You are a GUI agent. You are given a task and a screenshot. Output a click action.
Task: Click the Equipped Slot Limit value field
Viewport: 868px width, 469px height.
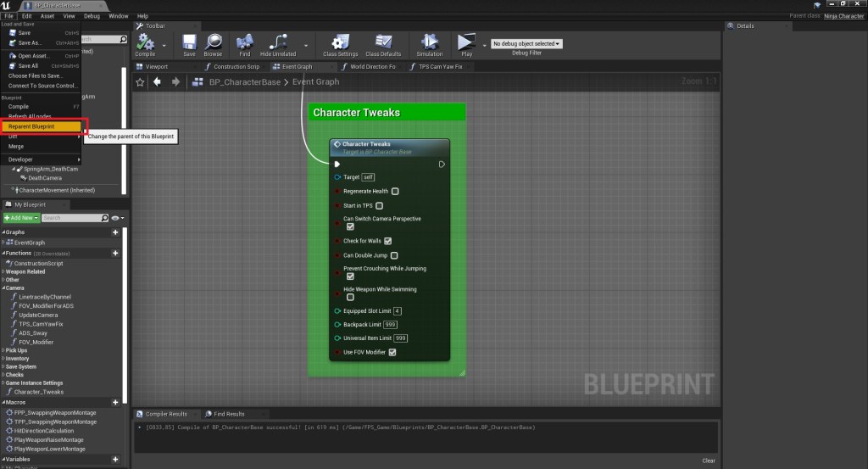point(398,311)
